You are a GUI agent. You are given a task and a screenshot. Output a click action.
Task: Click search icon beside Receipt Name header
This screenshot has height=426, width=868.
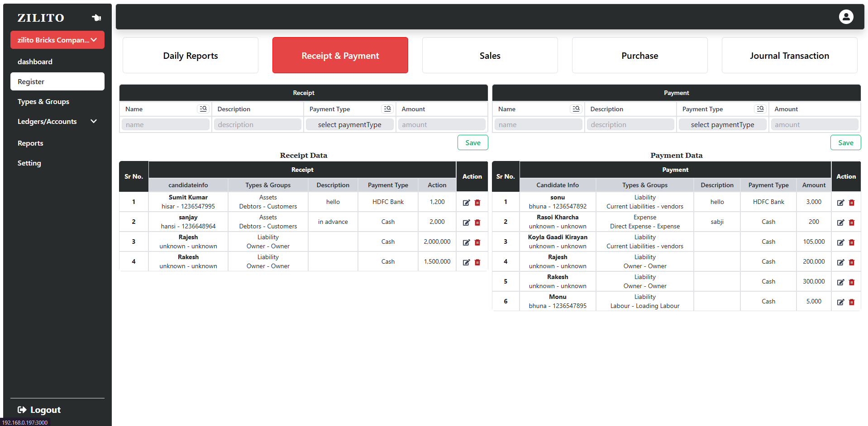click(x=203, y=109)
